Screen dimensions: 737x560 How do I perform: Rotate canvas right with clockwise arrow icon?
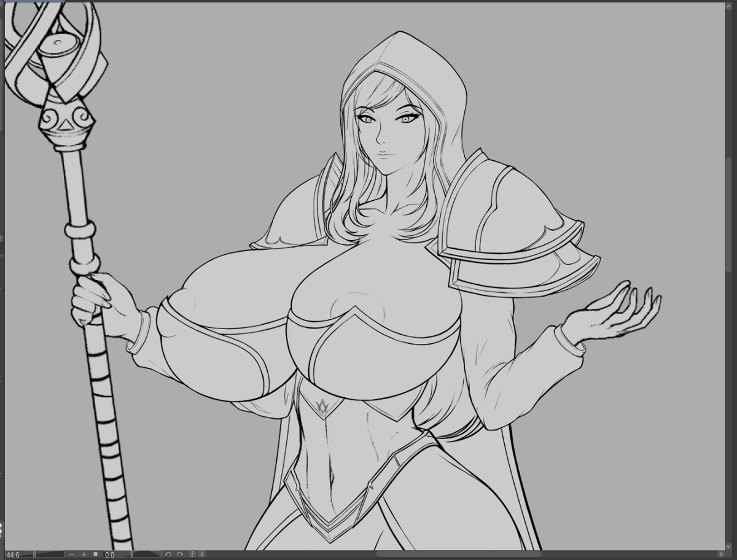pyautogui.click(x=180, y=554)
